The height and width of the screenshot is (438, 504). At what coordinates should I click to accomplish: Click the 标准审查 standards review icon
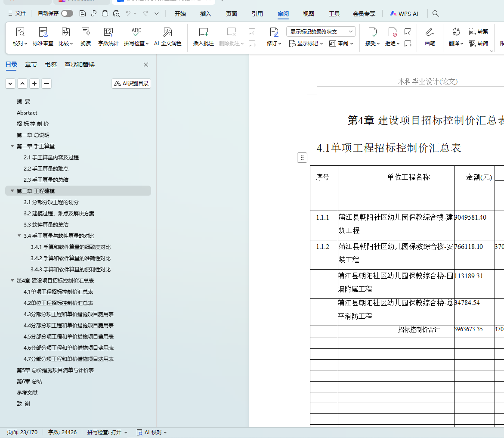coord(43,32)
